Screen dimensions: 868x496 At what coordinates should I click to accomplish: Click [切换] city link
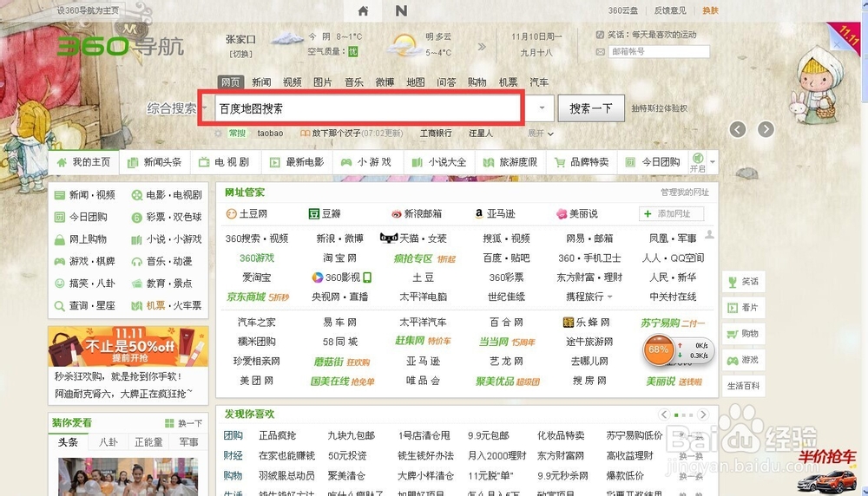click(x=240, y=54)
